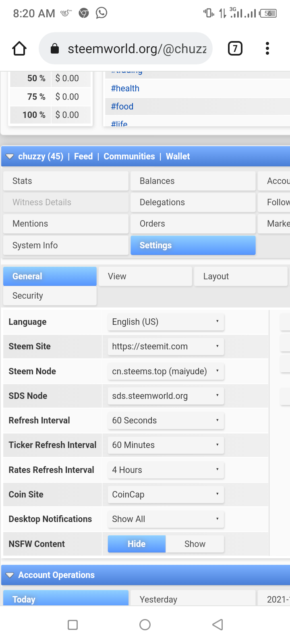Open the Desktop Notifications dropdown
The width and height of the screenshot is (290, 644).
[166, 519]
